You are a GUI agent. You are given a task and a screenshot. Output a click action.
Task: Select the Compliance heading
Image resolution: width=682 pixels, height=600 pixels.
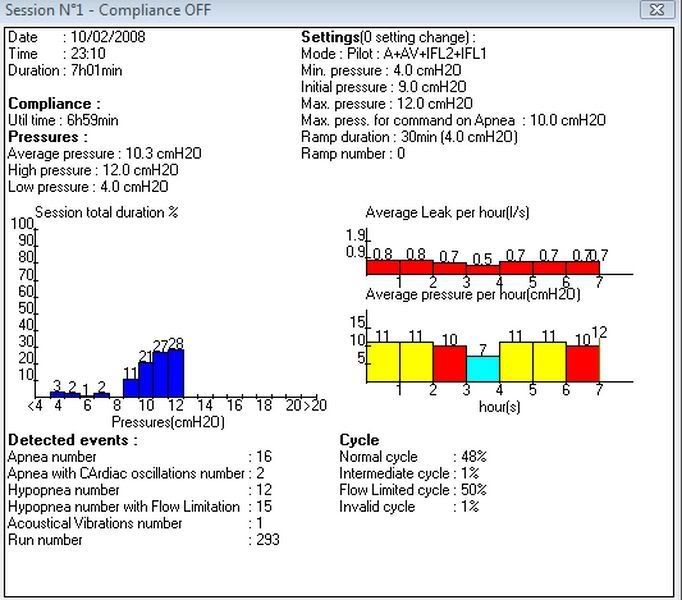pyautogui.click(x=54, y=103)
